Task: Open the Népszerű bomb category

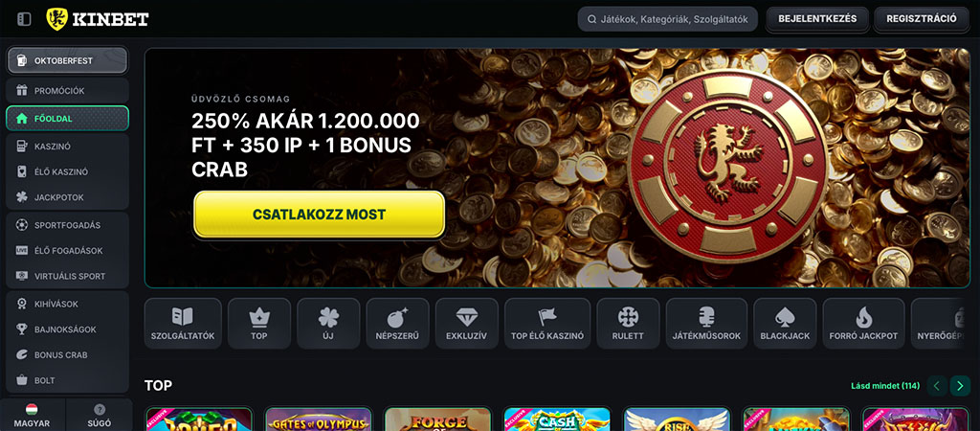Action: 397,324
